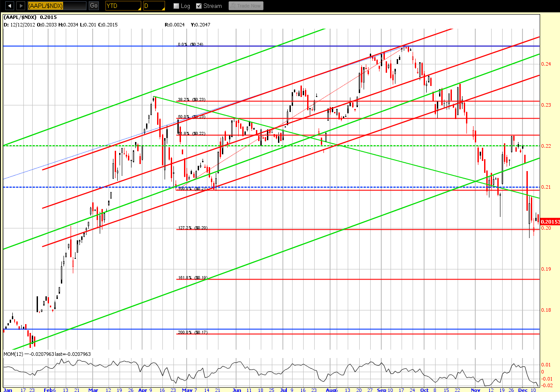560x392 pixels.
Task: Focus the (AAPL/$NDX) symbol input field
Action: [x=56, y=6]
